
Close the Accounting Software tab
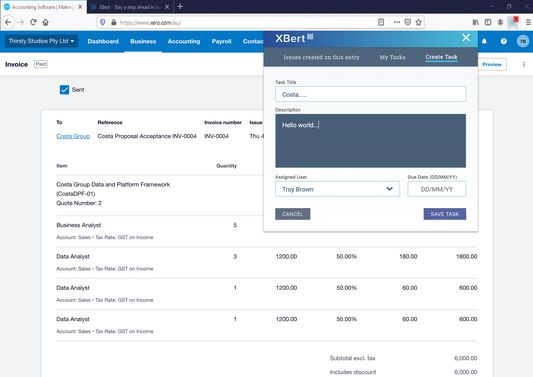pos(80,7)
